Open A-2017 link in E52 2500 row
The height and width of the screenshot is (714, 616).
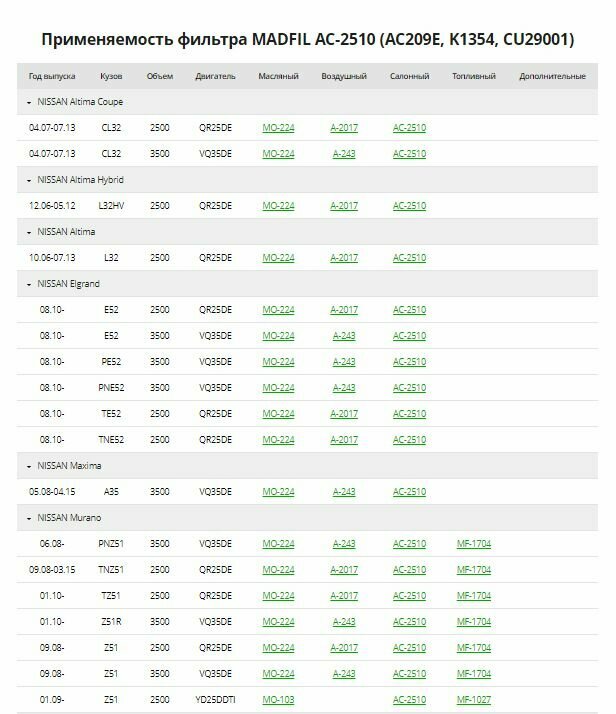[344, 310]
